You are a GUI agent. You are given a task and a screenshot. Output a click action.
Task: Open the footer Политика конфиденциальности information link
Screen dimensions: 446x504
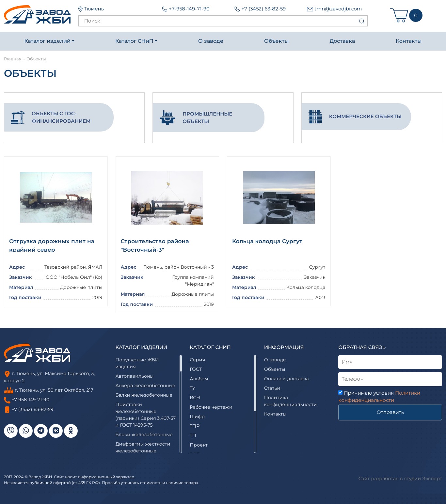pyautogui.click(x=290, y=401)
